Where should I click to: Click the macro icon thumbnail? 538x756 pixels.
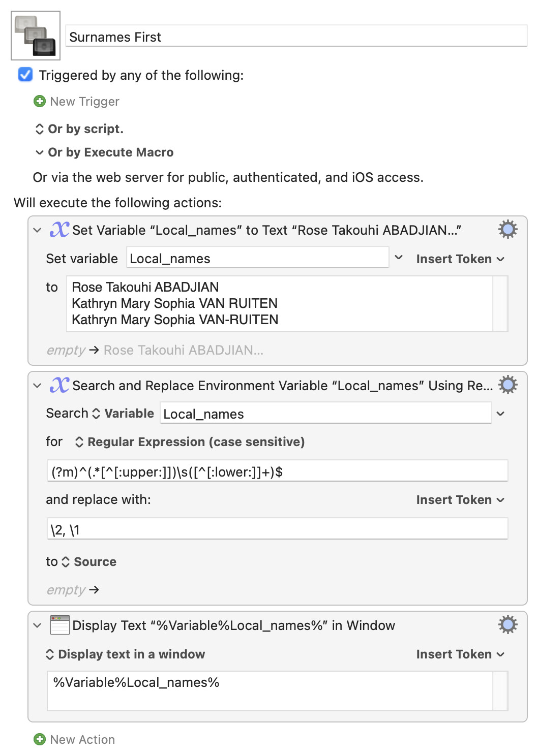point(36,36)
